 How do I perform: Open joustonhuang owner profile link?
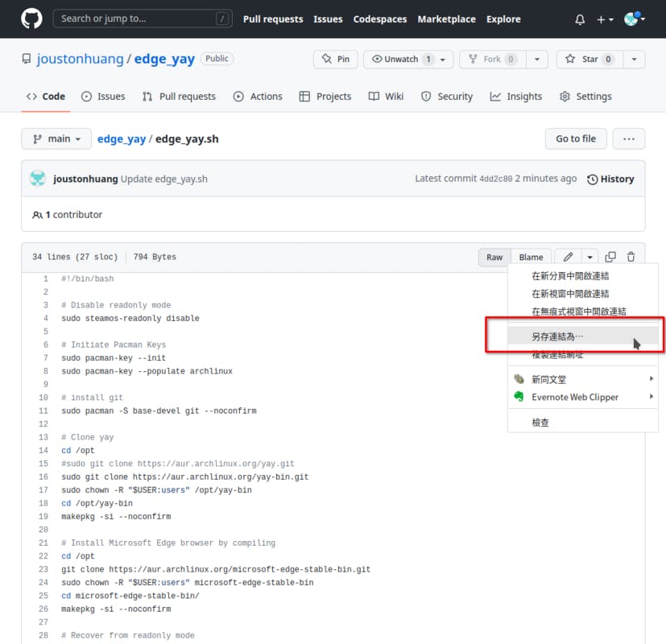tap(80, 59)
